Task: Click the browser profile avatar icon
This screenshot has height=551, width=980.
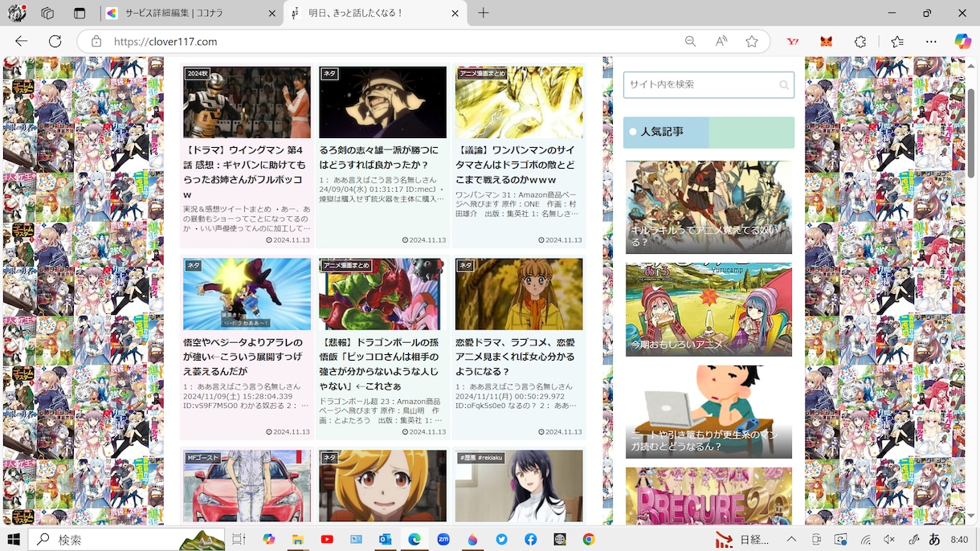Action: tap(17, 13)
